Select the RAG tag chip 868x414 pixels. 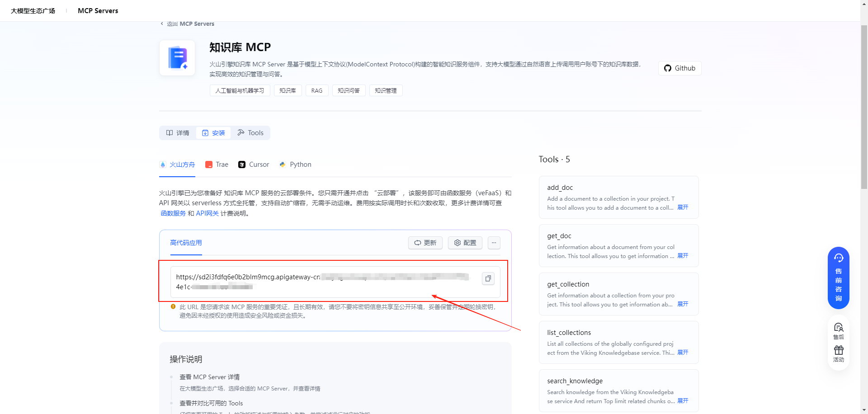point(317,90)
